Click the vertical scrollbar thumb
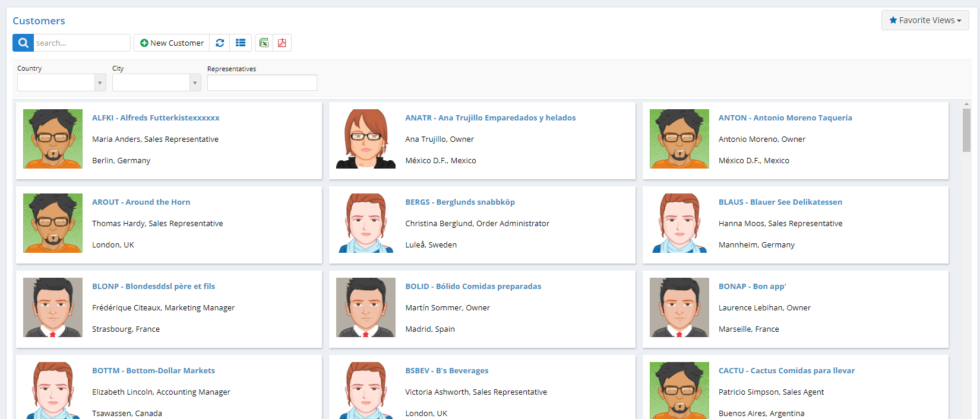The width and height of the screenshot is (980, 419). (966, 130)
